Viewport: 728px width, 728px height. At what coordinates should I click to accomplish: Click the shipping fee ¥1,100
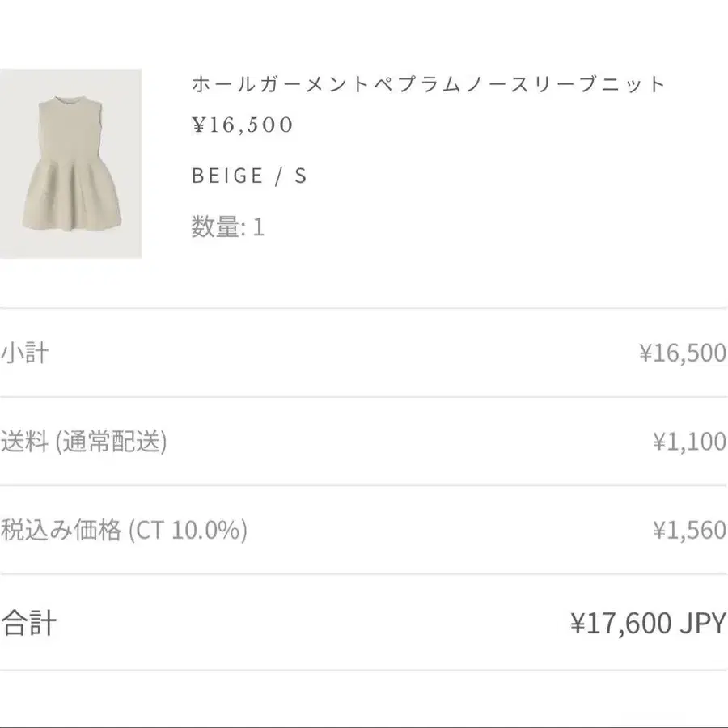(688, 442)
